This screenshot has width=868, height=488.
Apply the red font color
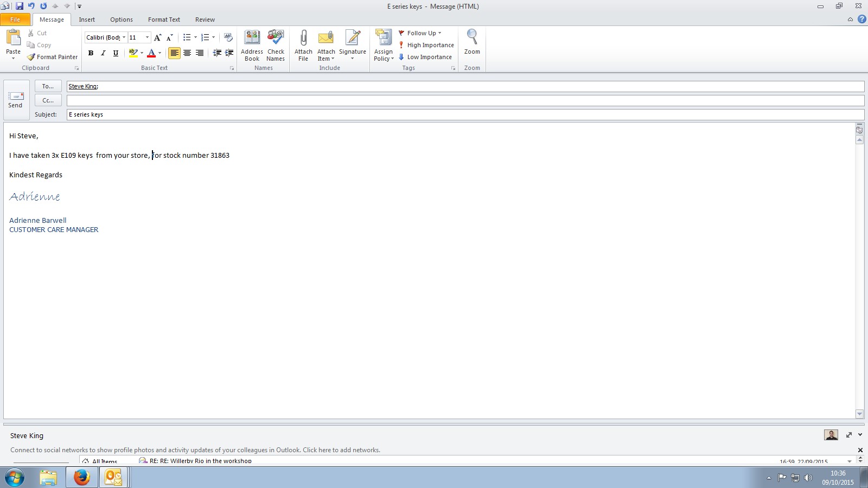point(151,53)
